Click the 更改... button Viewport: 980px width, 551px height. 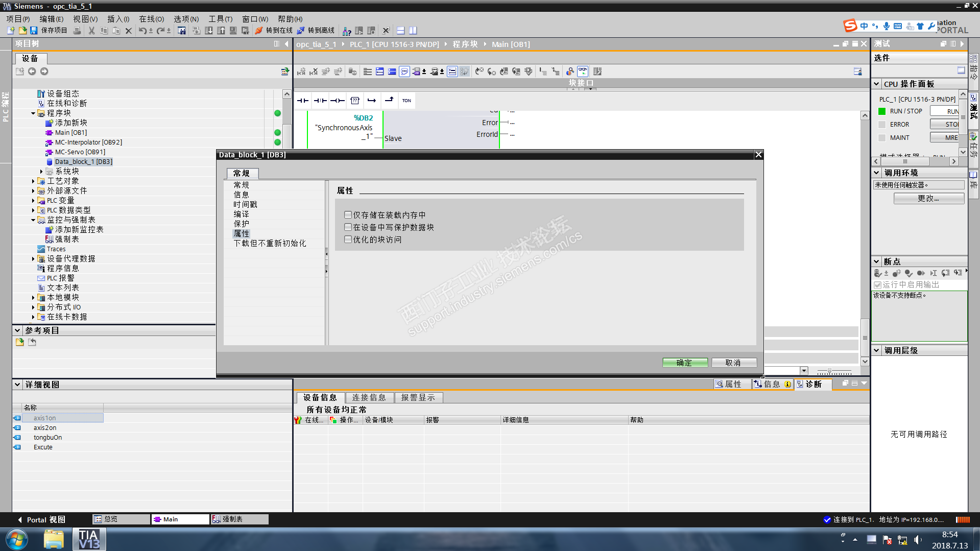[928, 198]
